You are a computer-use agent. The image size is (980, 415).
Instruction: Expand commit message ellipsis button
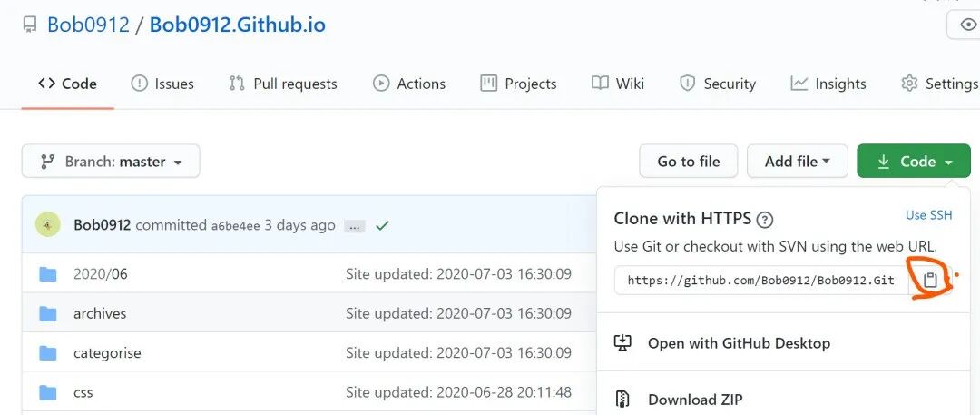355,227
